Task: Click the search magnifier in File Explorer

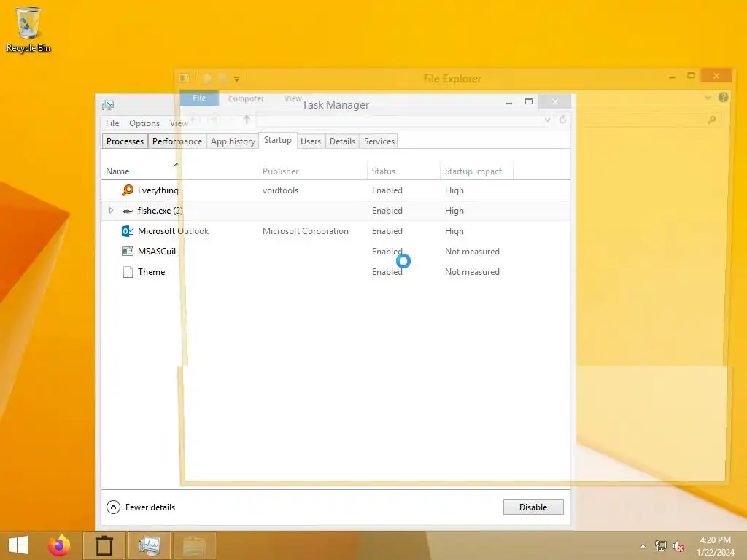Action: tap(712, 120)
